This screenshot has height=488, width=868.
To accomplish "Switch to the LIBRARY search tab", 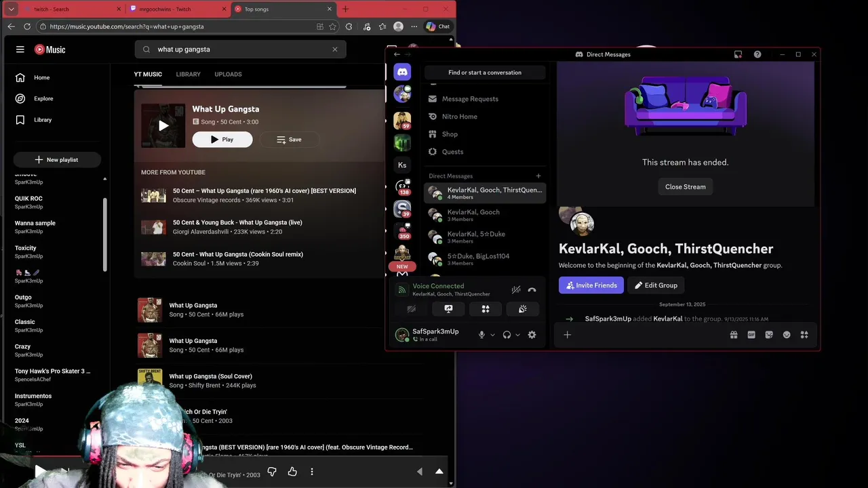I will point(188,75).
